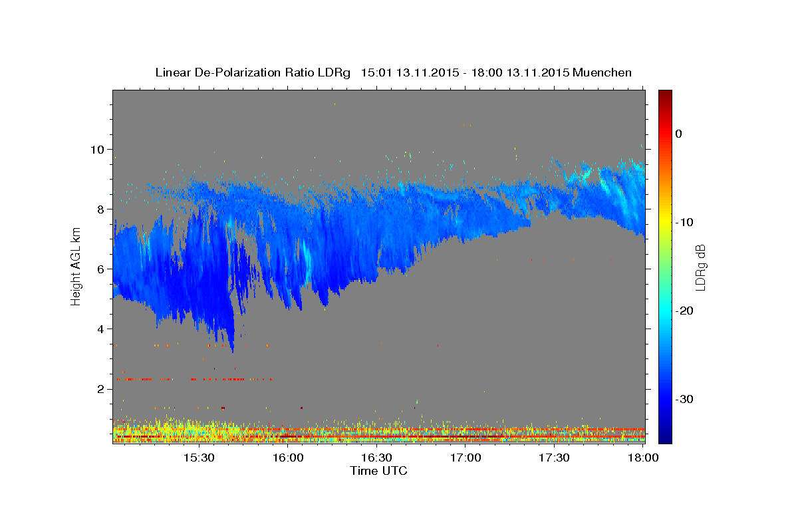The width and height of the screenshot is (798, 532).
Task: Click the dark red top of the colorbar
Action: click(x=665, y=96)
